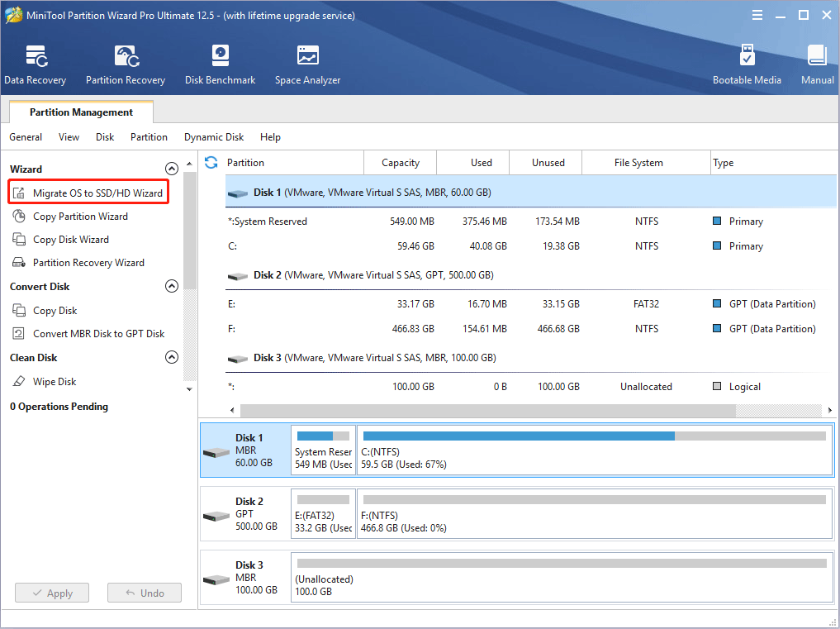The width and height of the screenshot is (840, 629).
Task: Open the hamburger menu in title bar
Action: [757, 15]
